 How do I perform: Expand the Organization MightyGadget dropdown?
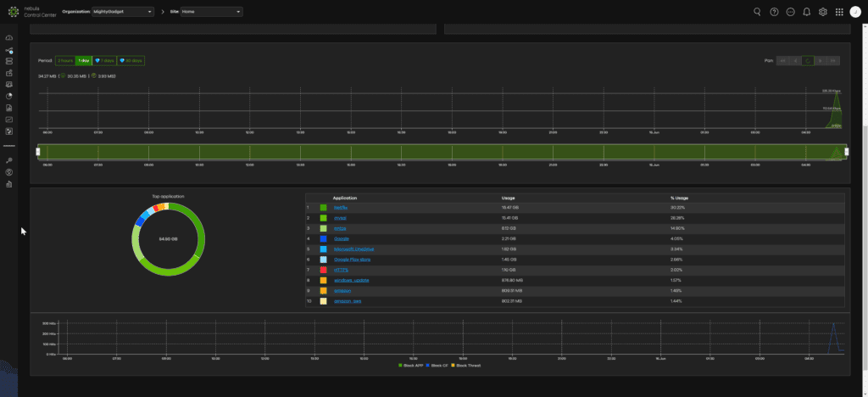click(123, 12)
